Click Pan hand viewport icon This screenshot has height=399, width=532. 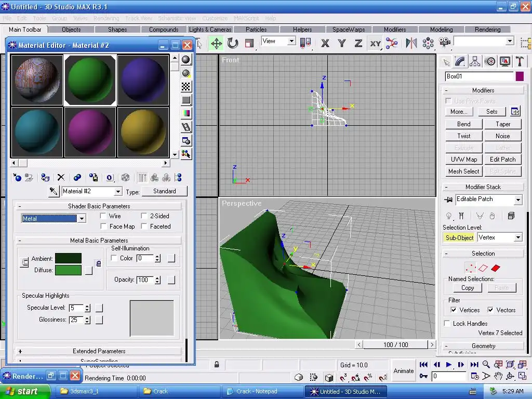498,376
